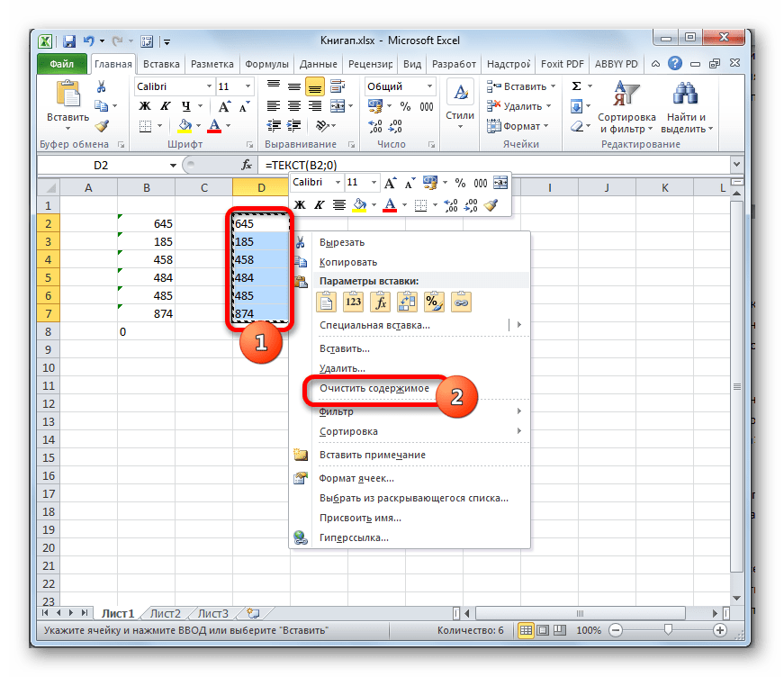Select column header K
The height and width of the screenshot is (677, 784).
(664, 188)
